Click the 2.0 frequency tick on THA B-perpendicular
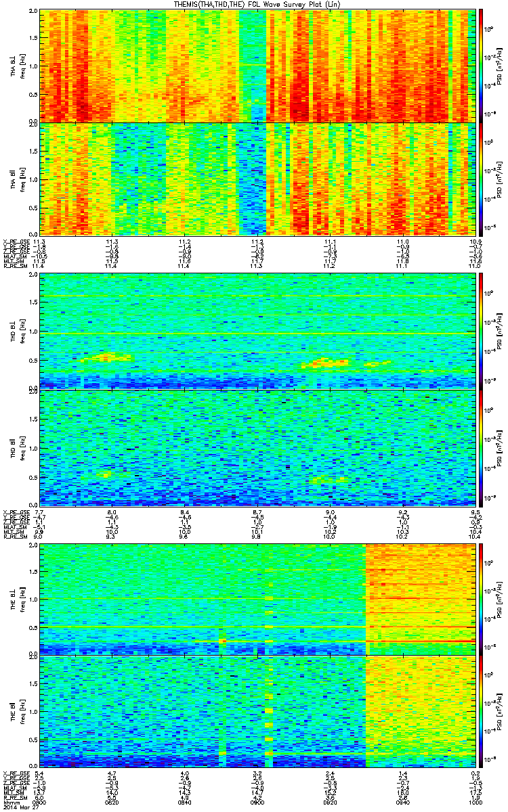508x812 pixels. (33, 12)
